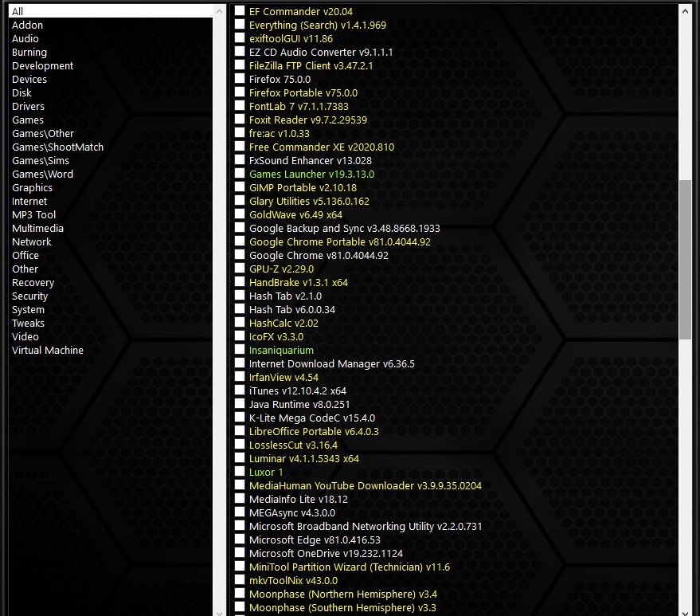Select the Addon category

click(27, 25)
